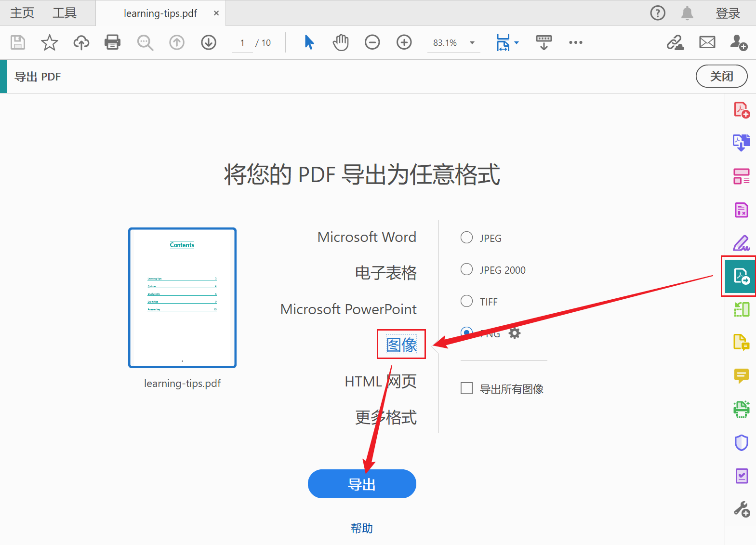
Task: Open More Tools wrench icon
Action: [x=742, y=509]
